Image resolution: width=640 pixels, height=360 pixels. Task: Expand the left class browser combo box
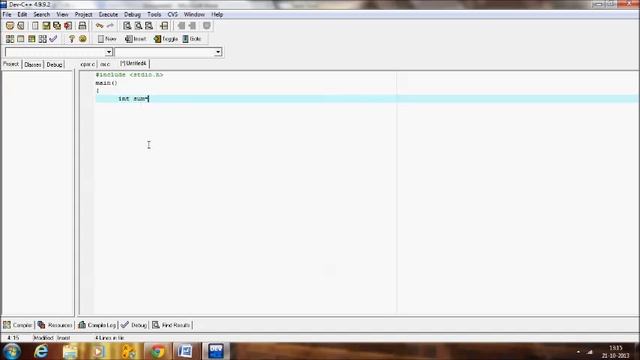click(109, 52)
